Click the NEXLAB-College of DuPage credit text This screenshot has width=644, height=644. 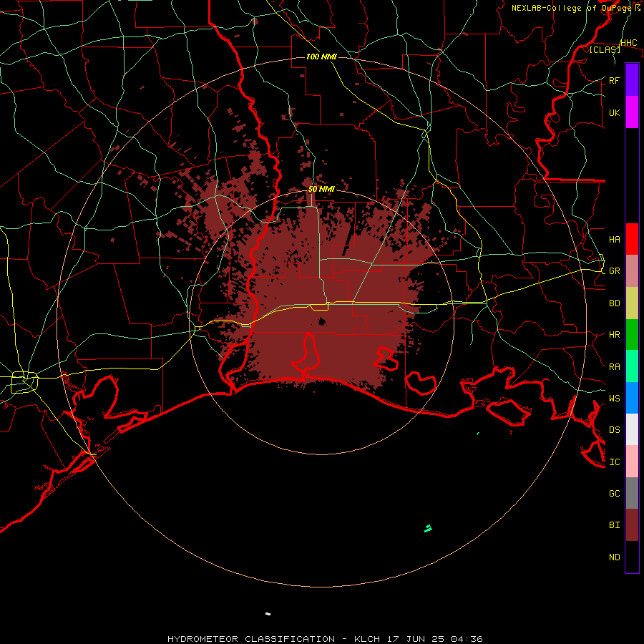click(x=572, y=8)
